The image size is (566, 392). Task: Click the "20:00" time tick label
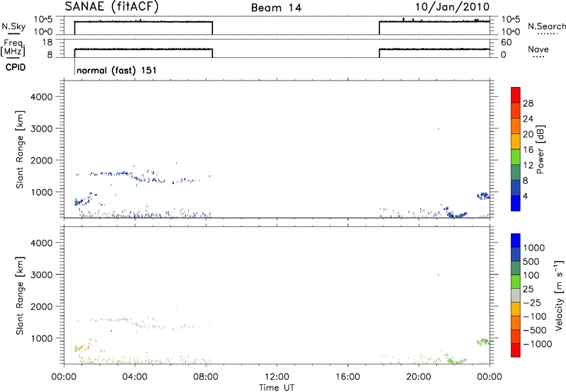(x=419, y=377)
